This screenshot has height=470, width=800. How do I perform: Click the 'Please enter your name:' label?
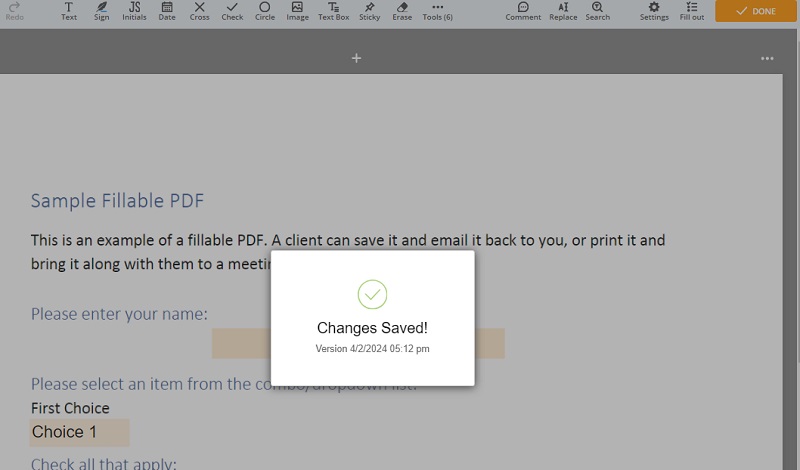[119, 314]
